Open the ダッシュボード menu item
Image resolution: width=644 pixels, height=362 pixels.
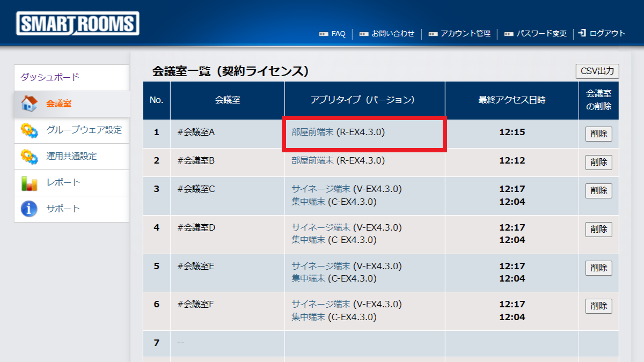[50, 77]
